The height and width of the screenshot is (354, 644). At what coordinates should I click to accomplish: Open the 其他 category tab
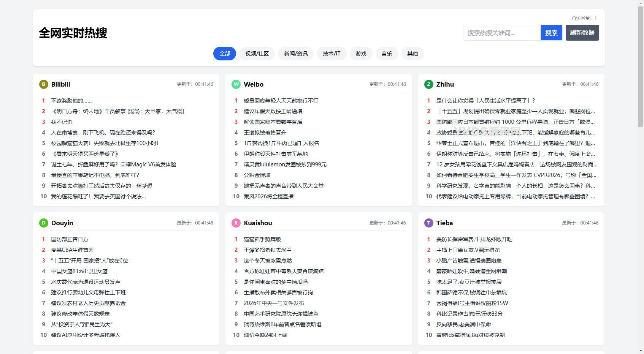point(412,54)
